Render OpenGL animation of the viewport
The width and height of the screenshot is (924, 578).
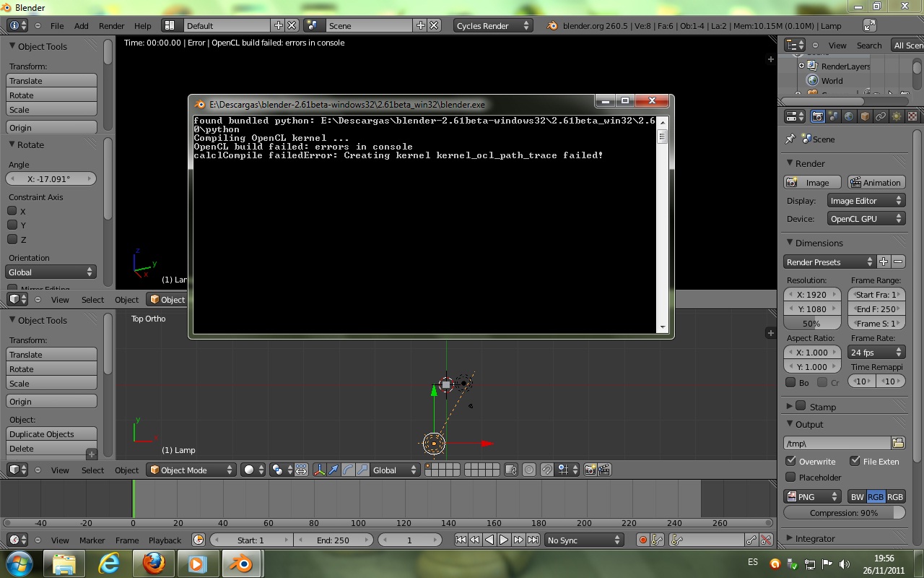[604, 470]
